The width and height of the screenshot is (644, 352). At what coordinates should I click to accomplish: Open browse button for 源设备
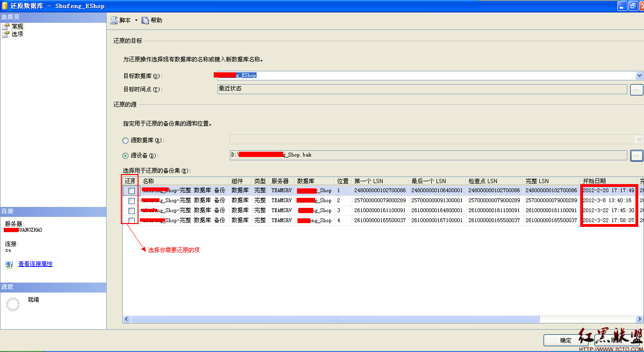[636, 156]
